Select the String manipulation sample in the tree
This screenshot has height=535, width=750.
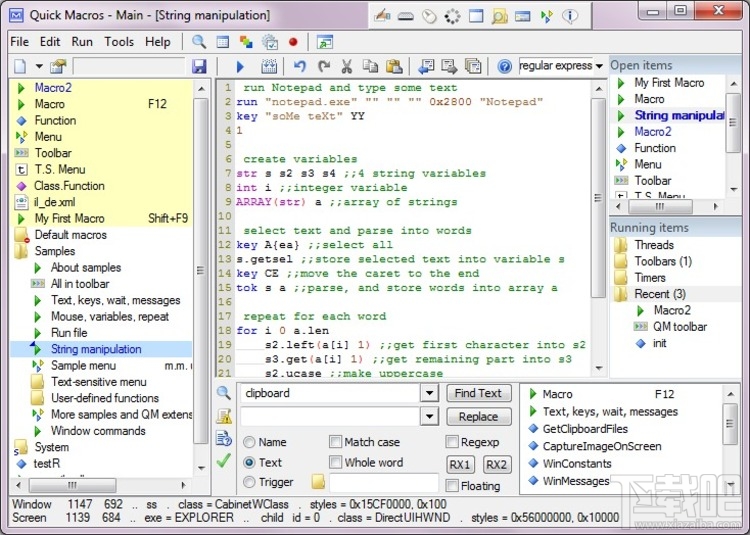coord(96,349)
